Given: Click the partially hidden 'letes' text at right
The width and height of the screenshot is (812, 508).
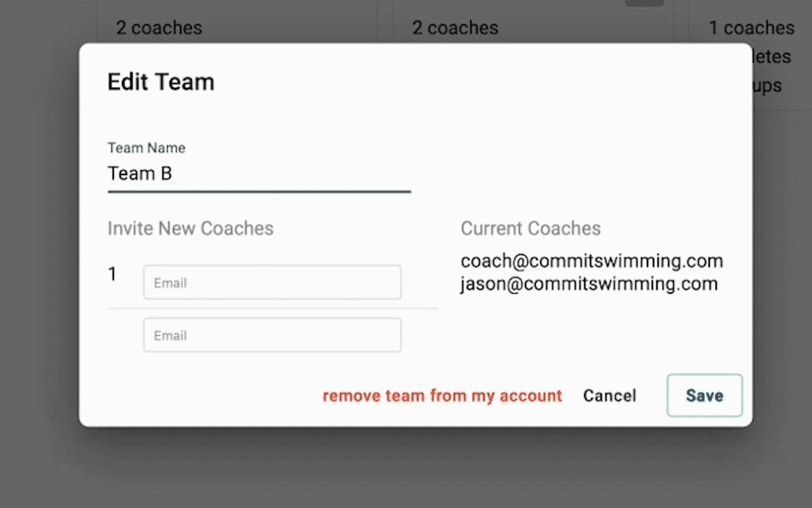Looking at the screenshot, I should click(772, 56).
